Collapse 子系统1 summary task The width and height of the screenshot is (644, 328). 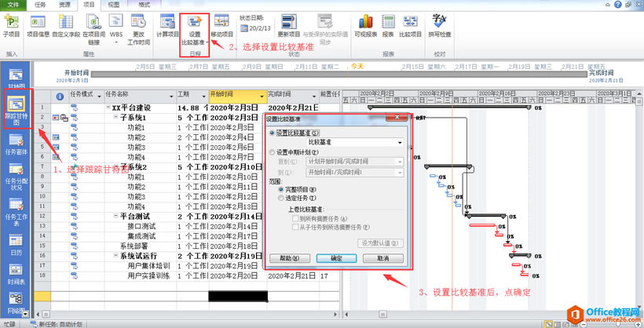pyautogui.click(x=116, y=118)
